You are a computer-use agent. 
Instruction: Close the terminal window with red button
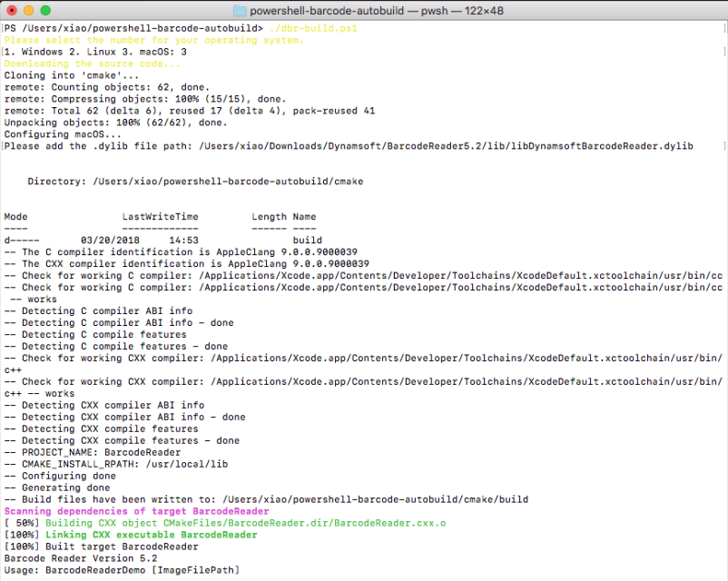coord(12,10)
